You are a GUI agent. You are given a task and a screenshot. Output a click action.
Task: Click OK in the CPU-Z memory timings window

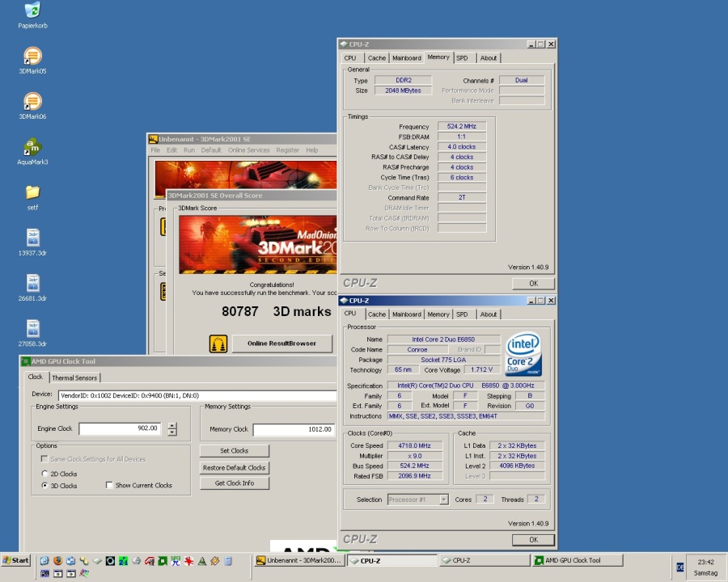coord(534,283)
